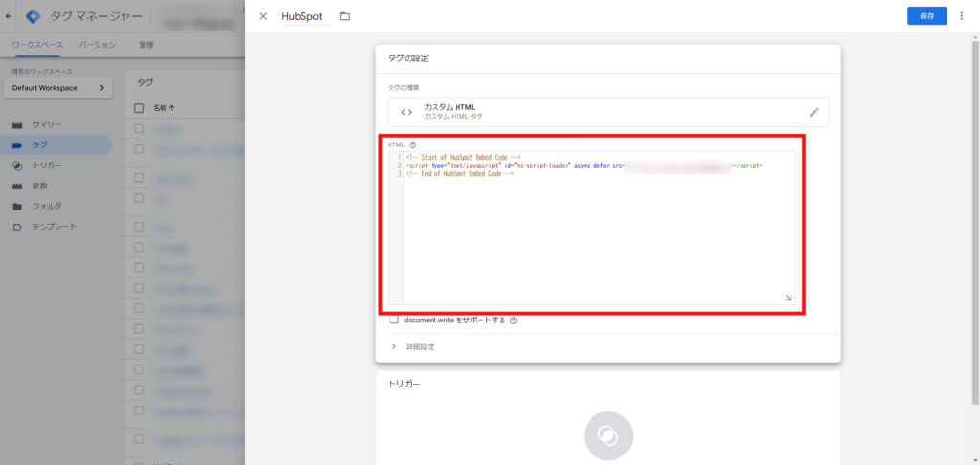Open help icon next to HTML label
980x465 pixels.
pyautogui.click(x=412, y=145)
